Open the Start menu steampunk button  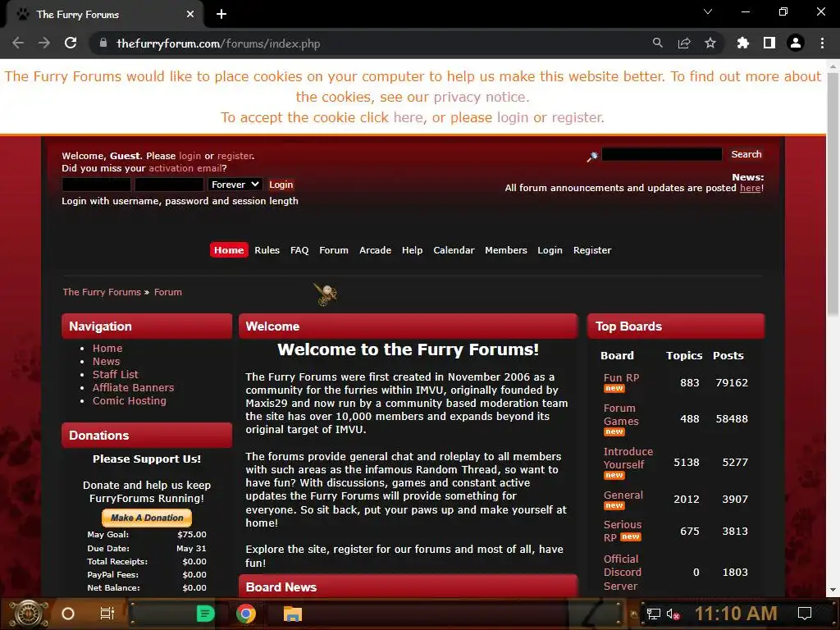tap(29, 614)
